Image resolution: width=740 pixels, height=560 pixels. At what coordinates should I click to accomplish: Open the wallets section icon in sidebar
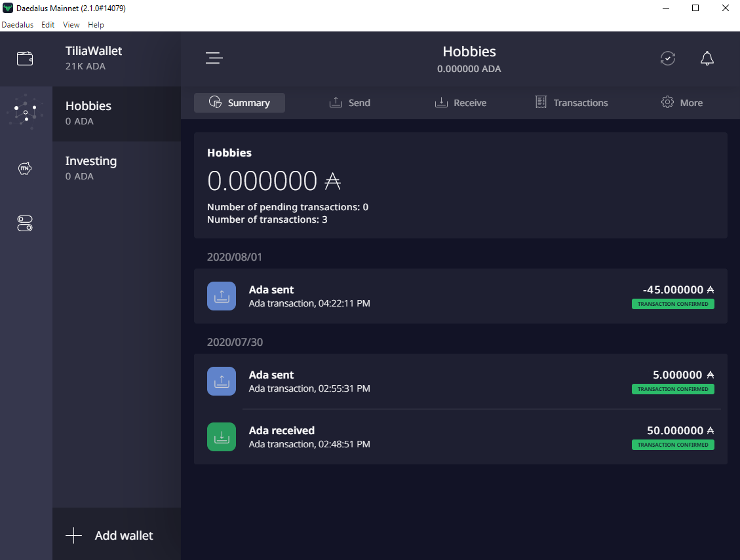point(25,58)
